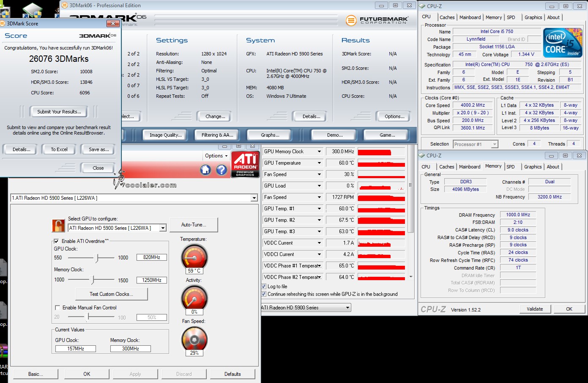Click Change button under Settings
The height and width of the screenshot is (383, 588).
point(215,116)
